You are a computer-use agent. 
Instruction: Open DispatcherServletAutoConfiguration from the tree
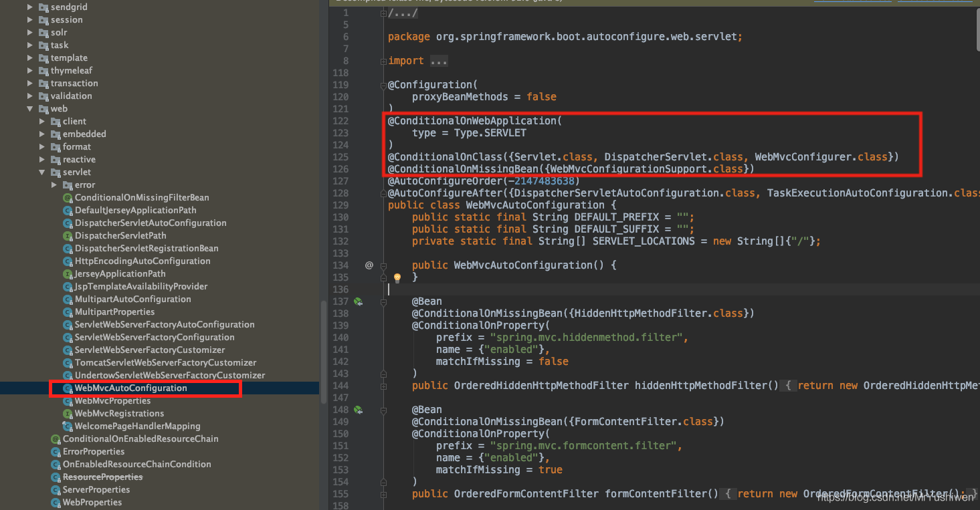(151, 223)
